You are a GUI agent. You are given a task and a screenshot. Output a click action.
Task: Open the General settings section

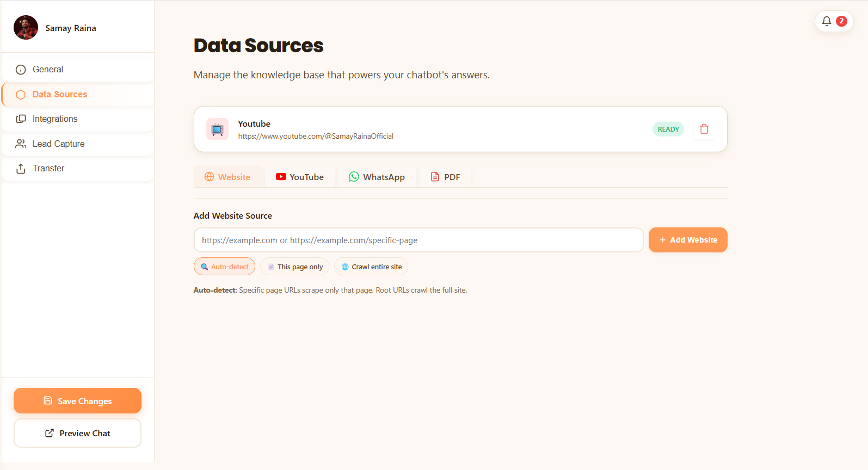[x=78, y=70]
